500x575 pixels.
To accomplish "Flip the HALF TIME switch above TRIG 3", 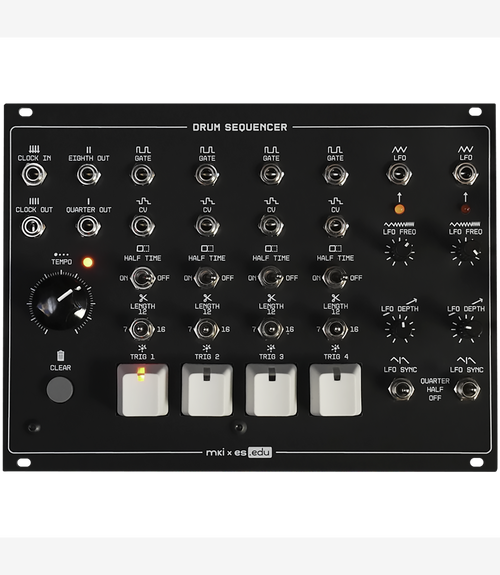I will (x=271, y=278).
